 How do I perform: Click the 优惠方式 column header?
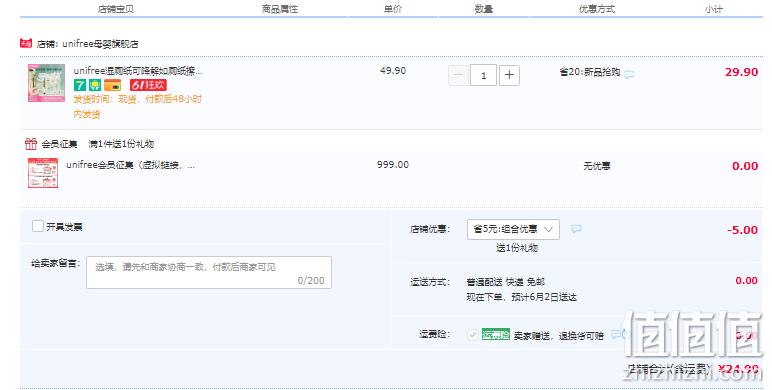597,9
